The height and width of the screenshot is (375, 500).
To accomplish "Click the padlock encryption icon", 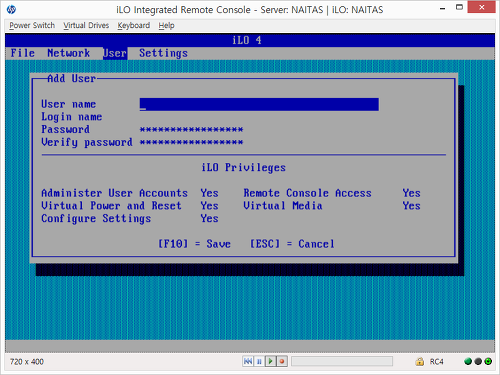I will click(x=420, y=361).
